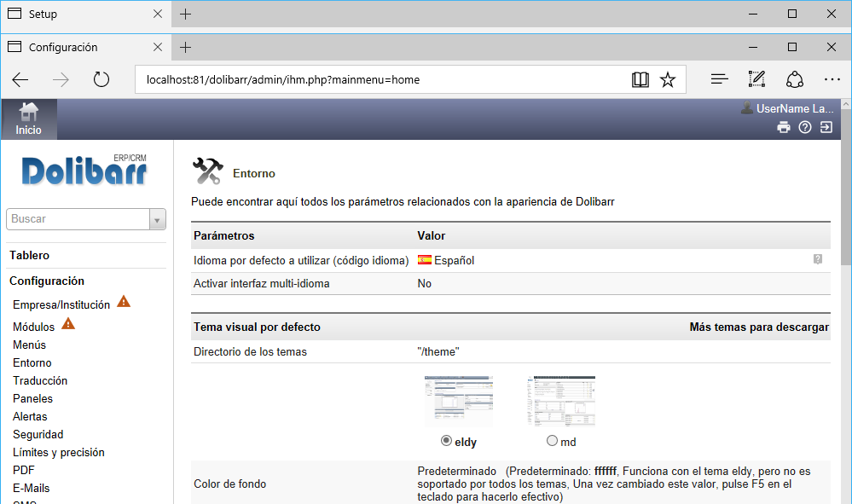852x504 pixels.
Task: Open browser reading view icon
Action: pyautogui.click(x=640, y=79)
